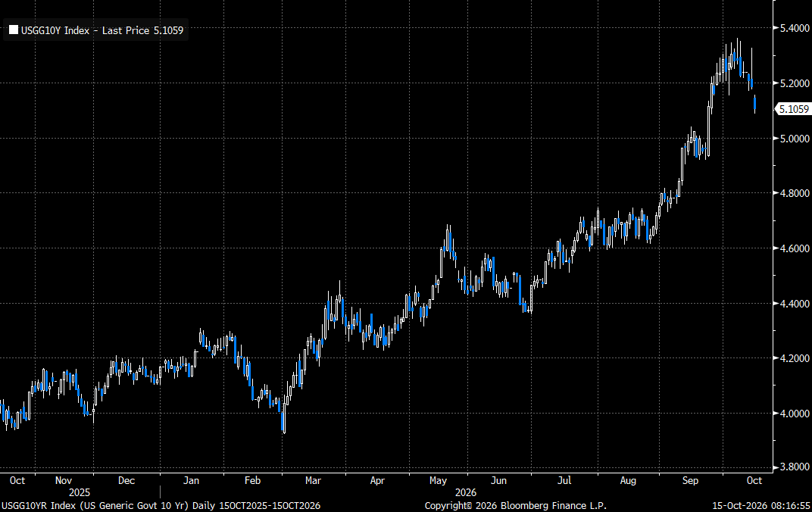Click the Feb month label
This screenshot has height=512, width=812.
coord(252,480)
